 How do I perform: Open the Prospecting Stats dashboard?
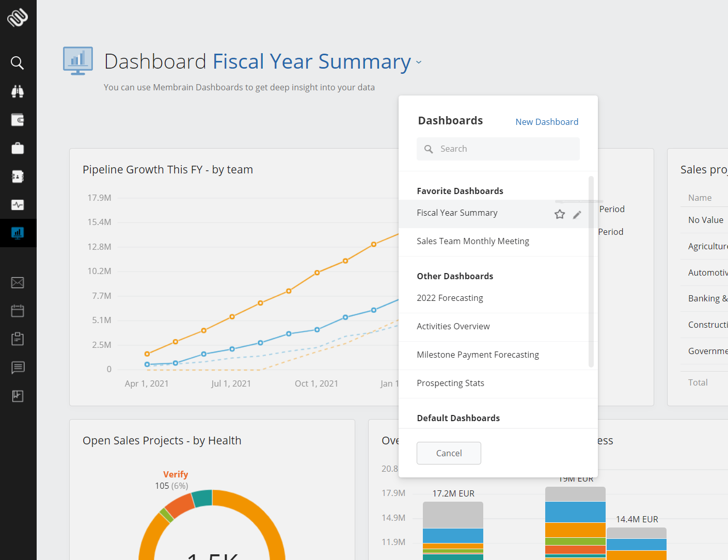(494, 384)
